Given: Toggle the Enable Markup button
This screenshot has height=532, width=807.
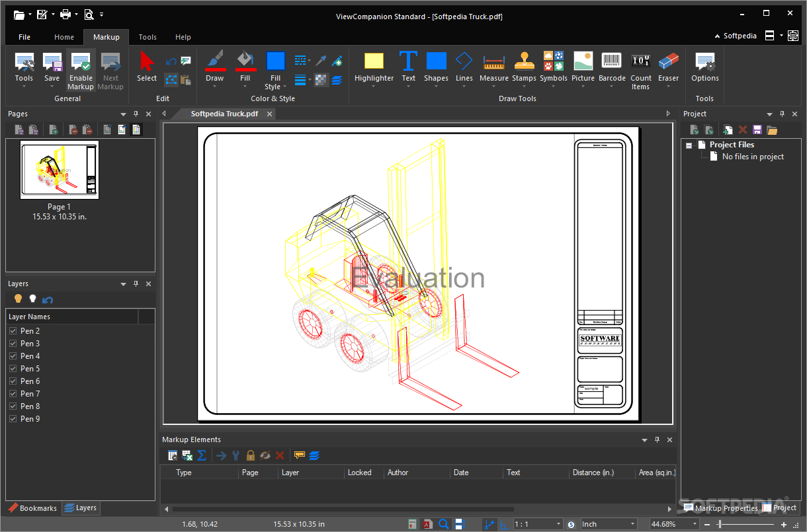Looking at the screenshot, I should 81,71.
